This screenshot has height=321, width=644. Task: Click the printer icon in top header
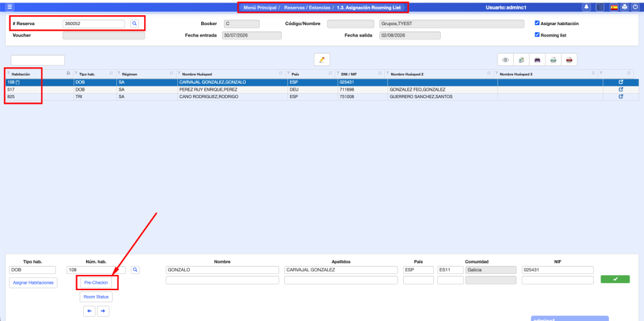[x=625, y=8]
